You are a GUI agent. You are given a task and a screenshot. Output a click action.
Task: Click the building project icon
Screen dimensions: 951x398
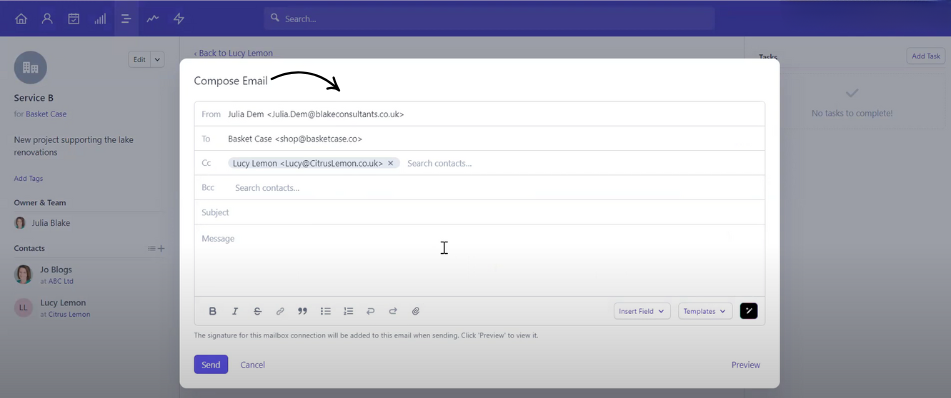point(30,67)
